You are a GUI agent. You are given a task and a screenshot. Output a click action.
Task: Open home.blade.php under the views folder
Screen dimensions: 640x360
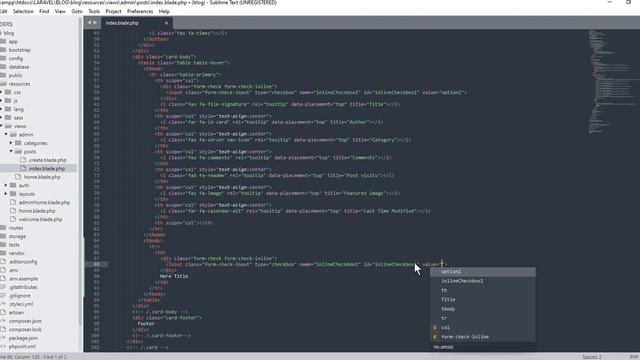coord(37,211)
